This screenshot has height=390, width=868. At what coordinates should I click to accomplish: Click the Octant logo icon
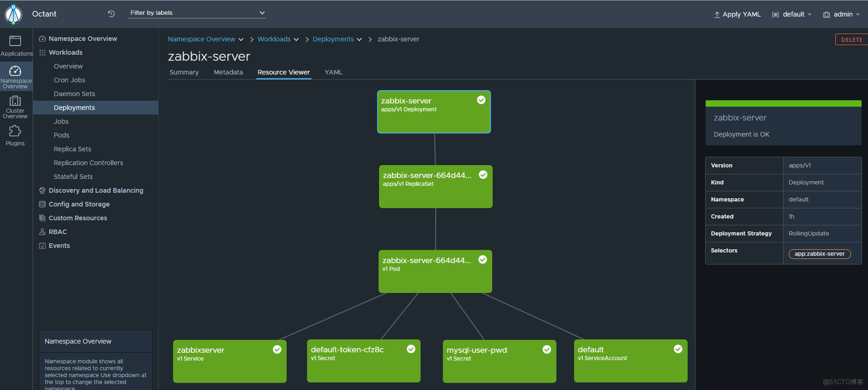[x=13, y=14]
